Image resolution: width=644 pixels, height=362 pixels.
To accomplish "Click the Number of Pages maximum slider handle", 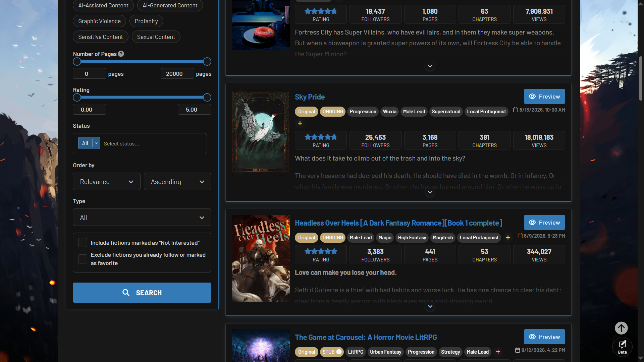I will tap(207, 61).
